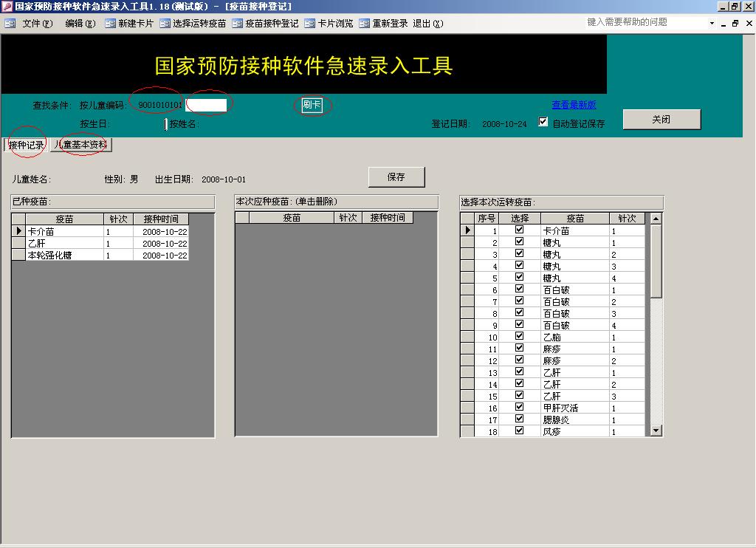Open the 文件 menu
The height and width of the screenshot is (548, 756).
(x=37, y=24)
